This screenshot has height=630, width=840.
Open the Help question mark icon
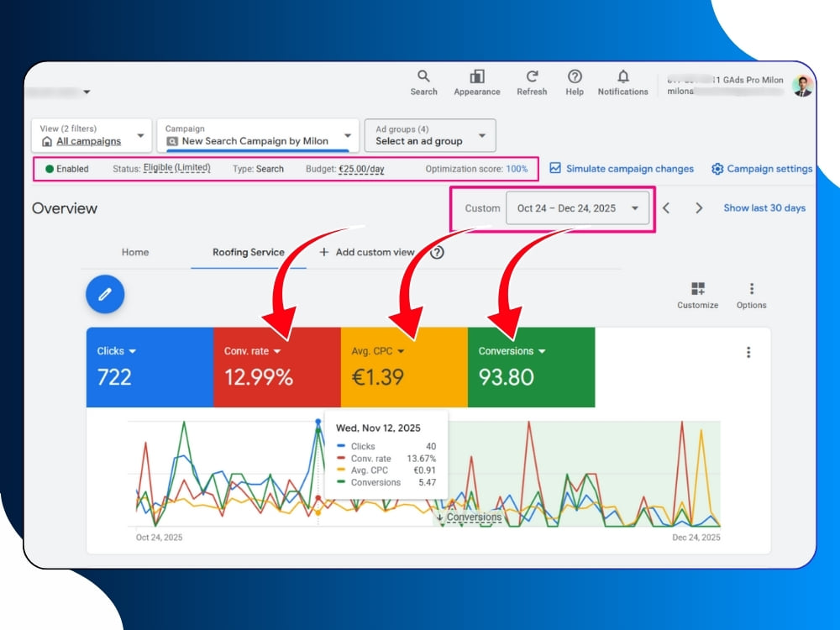(x=575, y=76)
